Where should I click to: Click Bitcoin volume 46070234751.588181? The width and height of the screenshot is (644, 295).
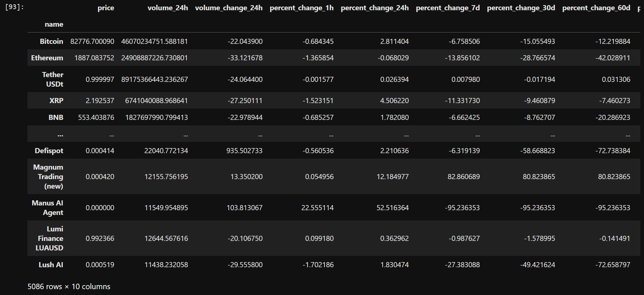pyautogui.click(x=155, y=41)
